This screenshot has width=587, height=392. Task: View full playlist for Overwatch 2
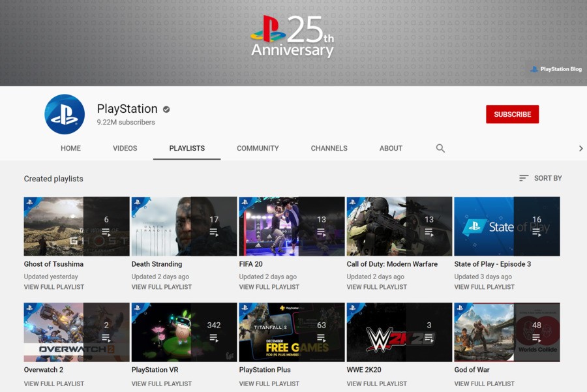click(x=54, y=384)
